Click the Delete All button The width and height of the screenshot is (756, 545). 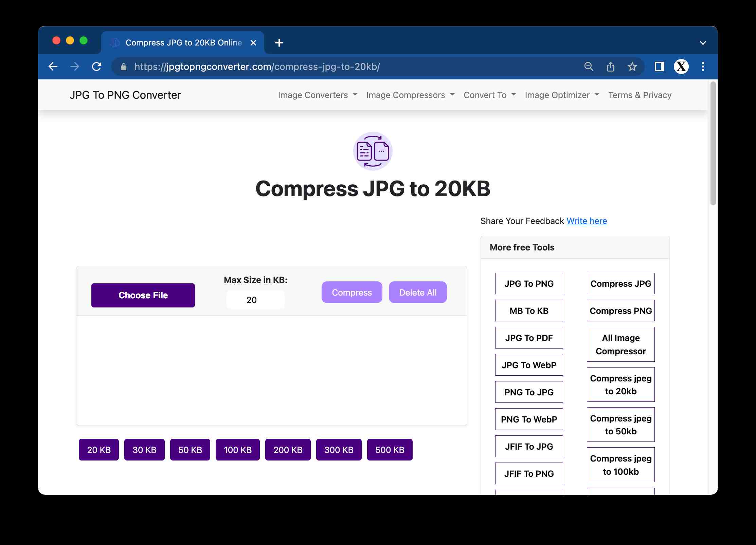point(418,292)
